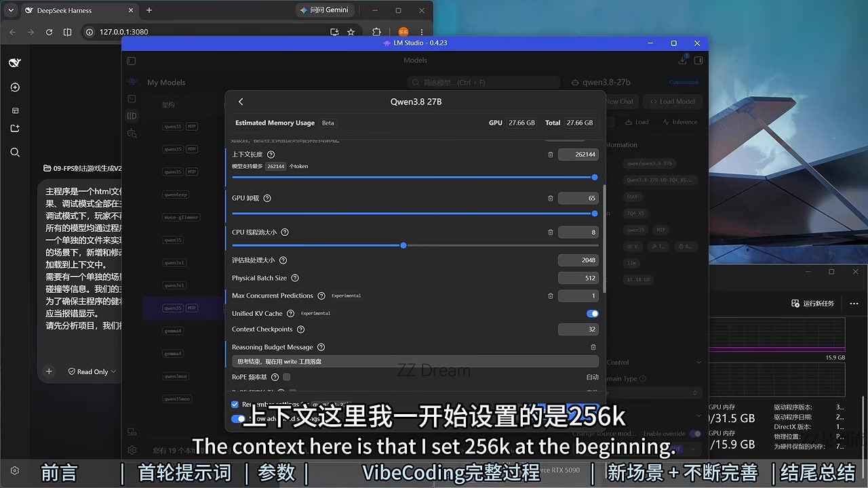Viewport: 868px width, 488px height.
Task: Adjust the CPU 线程池大小 slider handle
Action: [x=403, y=245]
